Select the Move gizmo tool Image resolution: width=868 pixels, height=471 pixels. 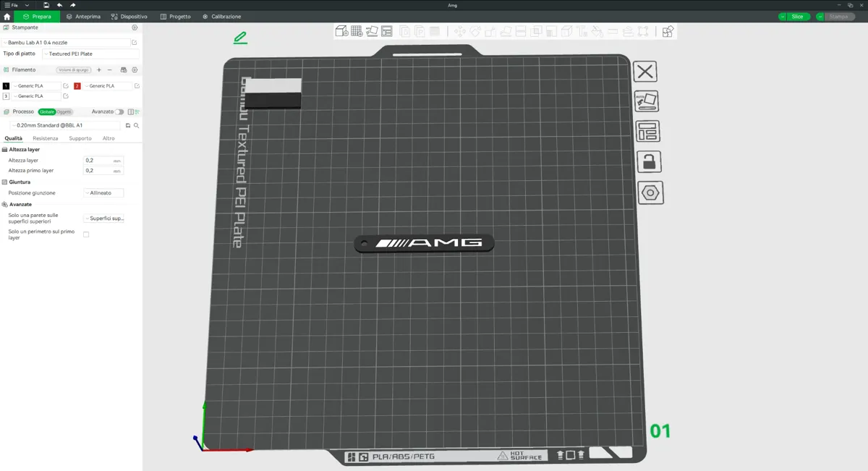[x=459, y=31]
